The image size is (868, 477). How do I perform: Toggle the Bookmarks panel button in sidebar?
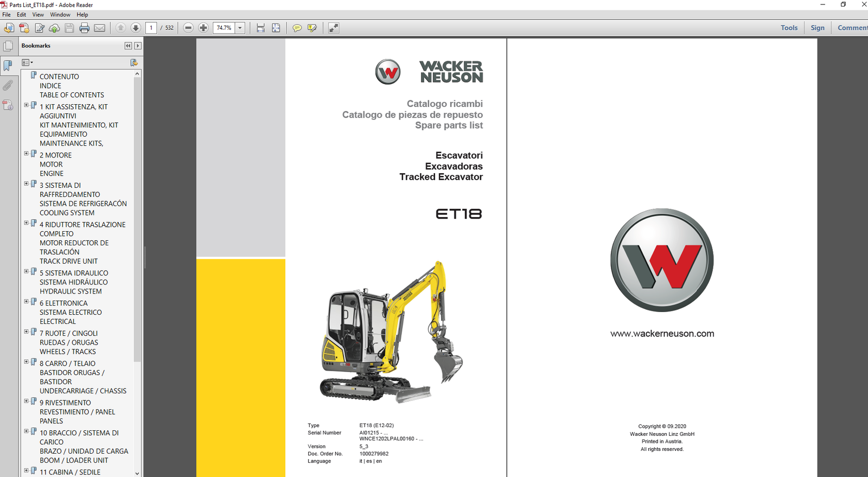(x=8, y=66)
